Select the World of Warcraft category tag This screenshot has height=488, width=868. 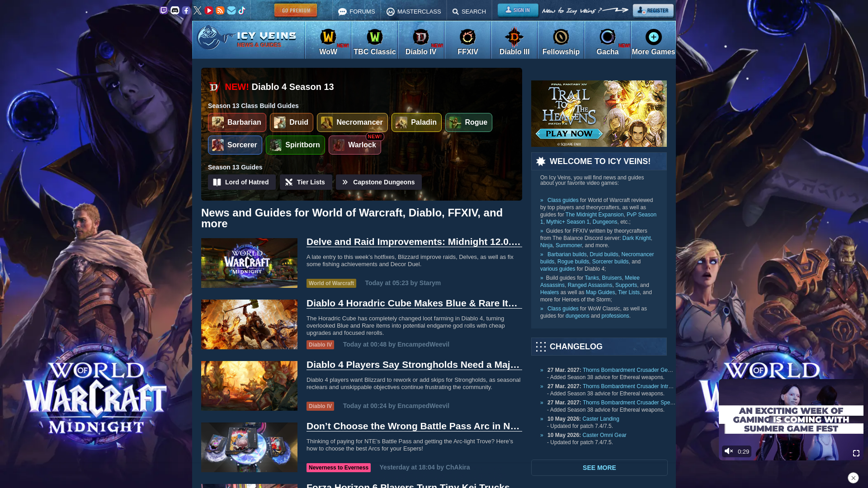coord(331,283)
